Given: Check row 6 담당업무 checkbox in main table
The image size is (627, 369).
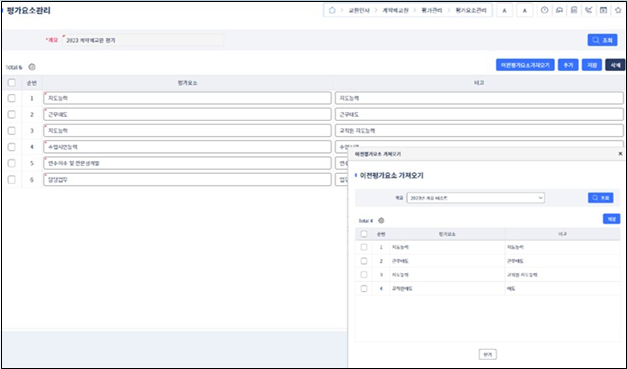Looking at the screenshot, I should tap(12, 180).
